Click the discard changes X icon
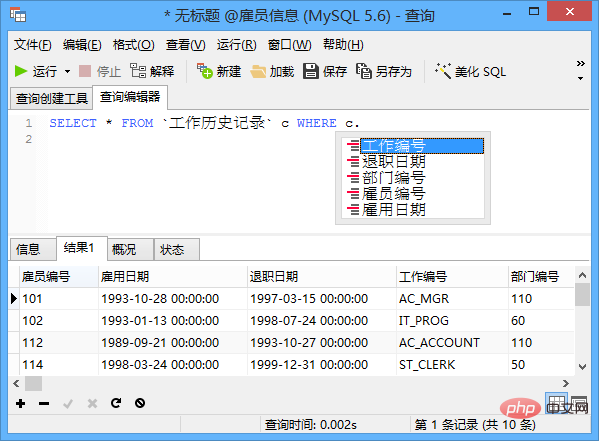Screen dimensions: 599x441 tap(92, 403)
